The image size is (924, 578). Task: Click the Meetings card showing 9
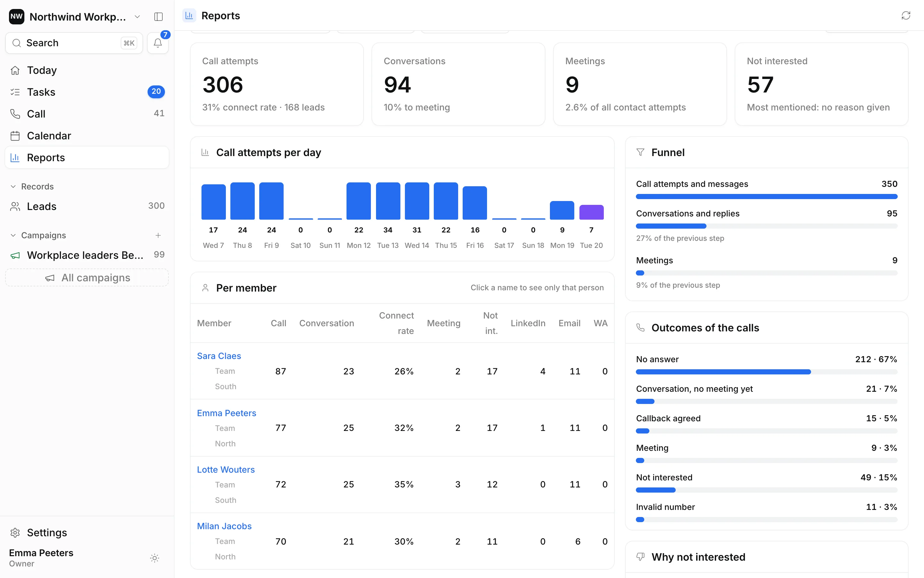pyautogui.click(x=640, y=84)
